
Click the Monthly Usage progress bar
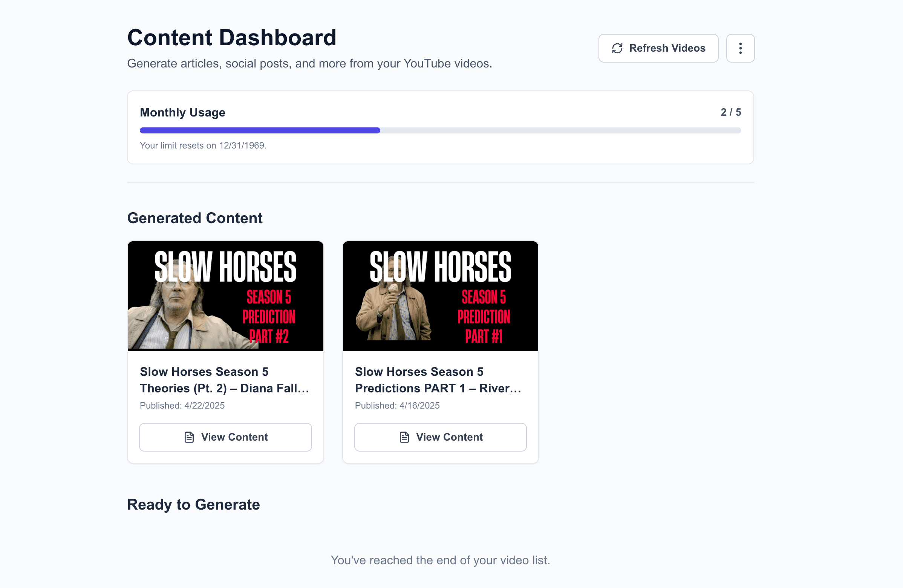click(440, 130)
